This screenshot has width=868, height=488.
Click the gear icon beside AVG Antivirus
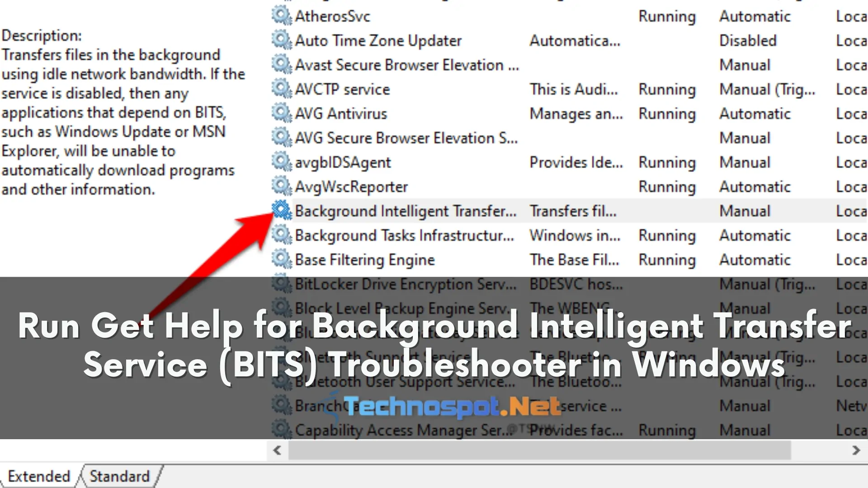282,113
